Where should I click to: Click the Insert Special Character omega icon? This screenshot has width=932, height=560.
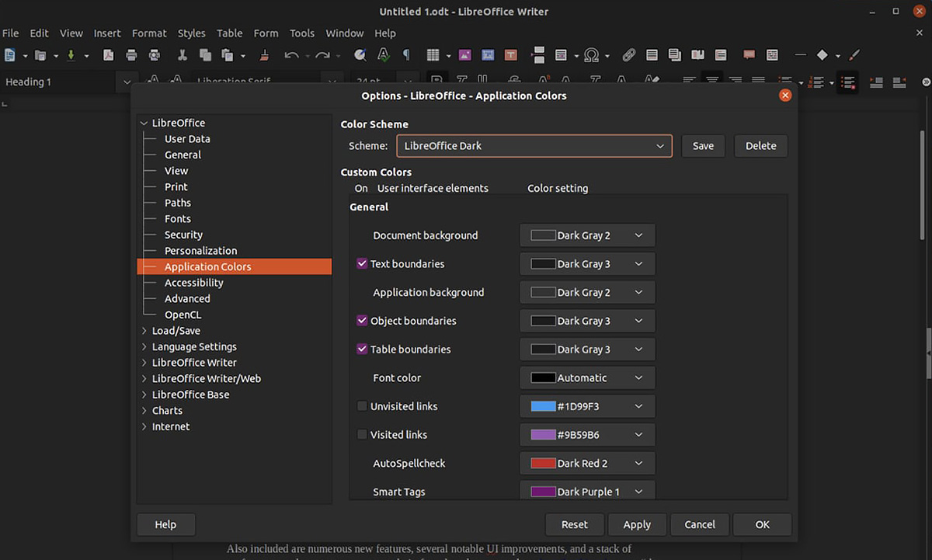(592, 55)
